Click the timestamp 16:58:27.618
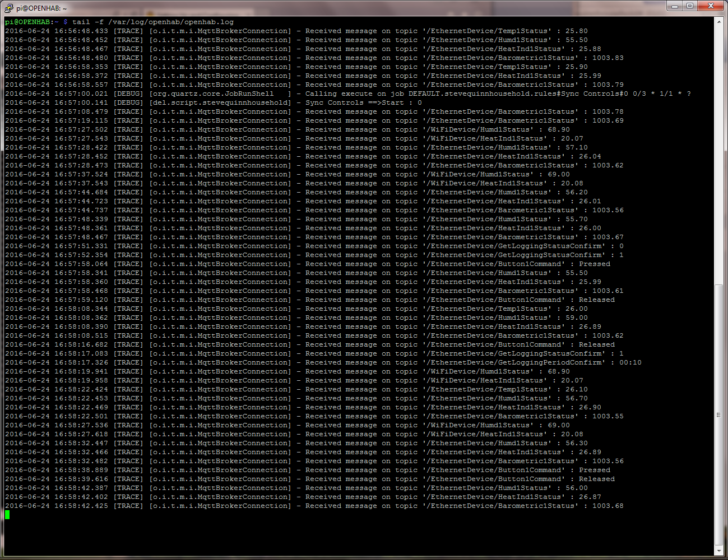Screen dimensions: 728x560 (x=81, y=434)
